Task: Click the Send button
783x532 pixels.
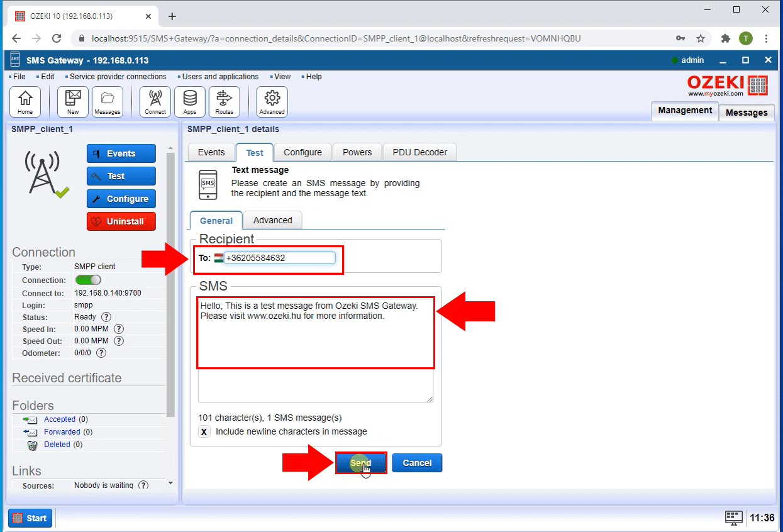Action: (x=360, y=462)
